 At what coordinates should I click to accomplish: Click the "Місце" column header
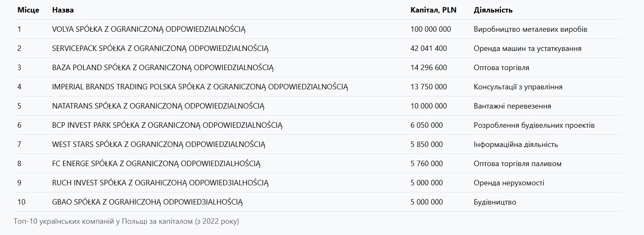(28, 10)
